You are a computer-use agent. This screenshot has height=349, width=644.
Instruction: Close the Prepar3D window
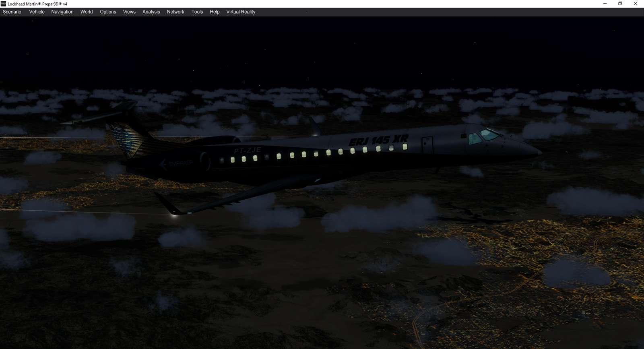click(x=636, y=4)
